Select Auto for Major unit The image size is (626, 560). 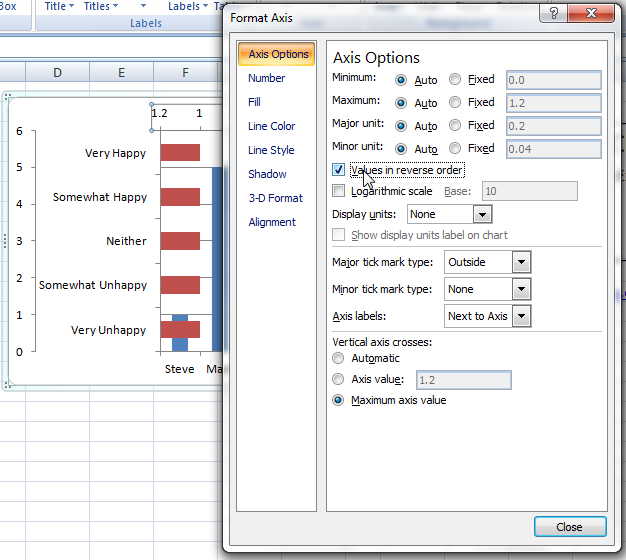401,126
